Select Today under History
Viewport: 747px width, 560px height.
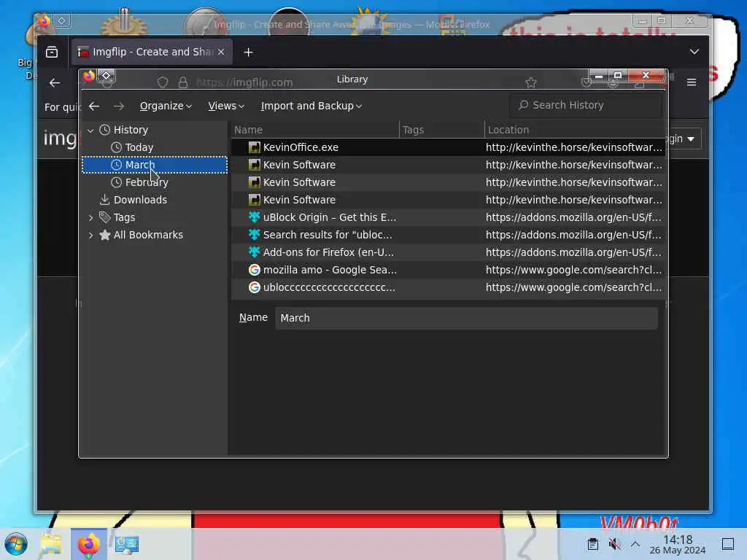[x=139, y=147]
